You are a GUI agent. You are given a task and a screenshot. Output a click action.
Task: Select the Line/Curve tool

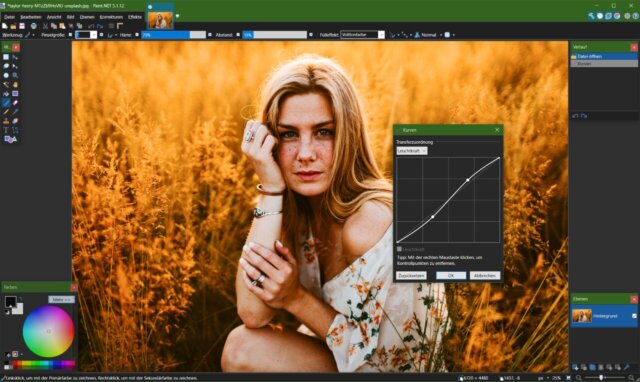tap(15, 130)
